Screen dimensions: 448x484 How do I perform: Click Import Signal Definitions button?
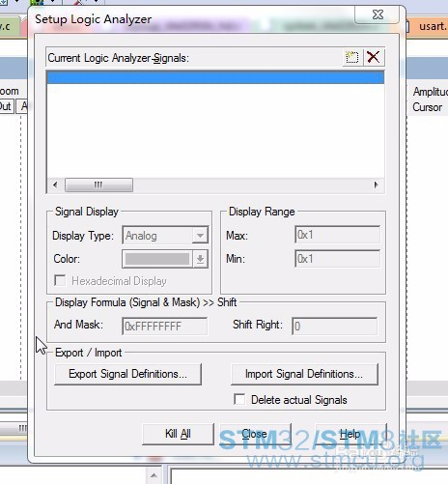point(304,374)
